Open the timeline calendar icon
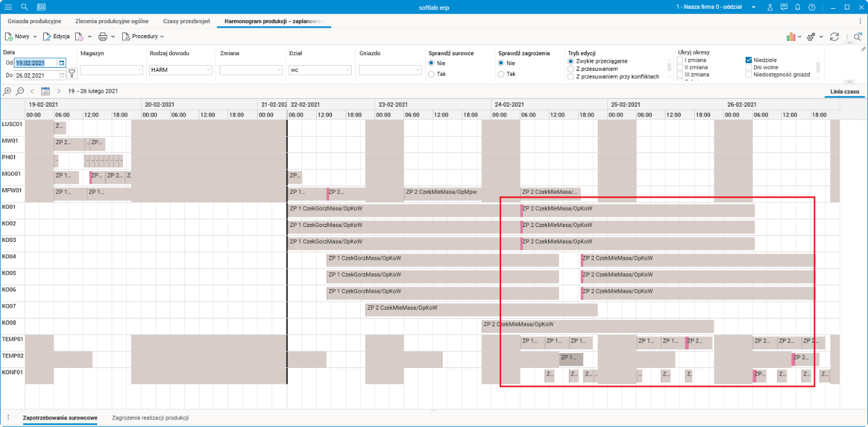The height and width of the screenshot is (427, 868). [x=45, y=91]
